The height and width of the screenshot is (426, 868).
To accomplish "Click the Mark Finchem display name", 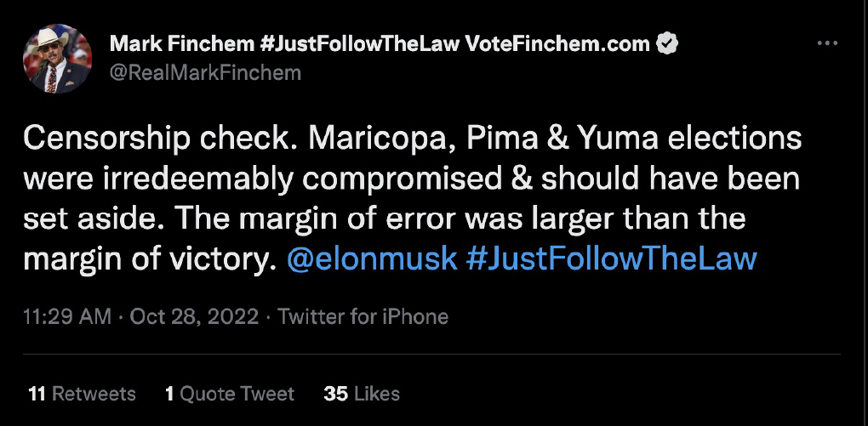I will [x=159, y=43].
